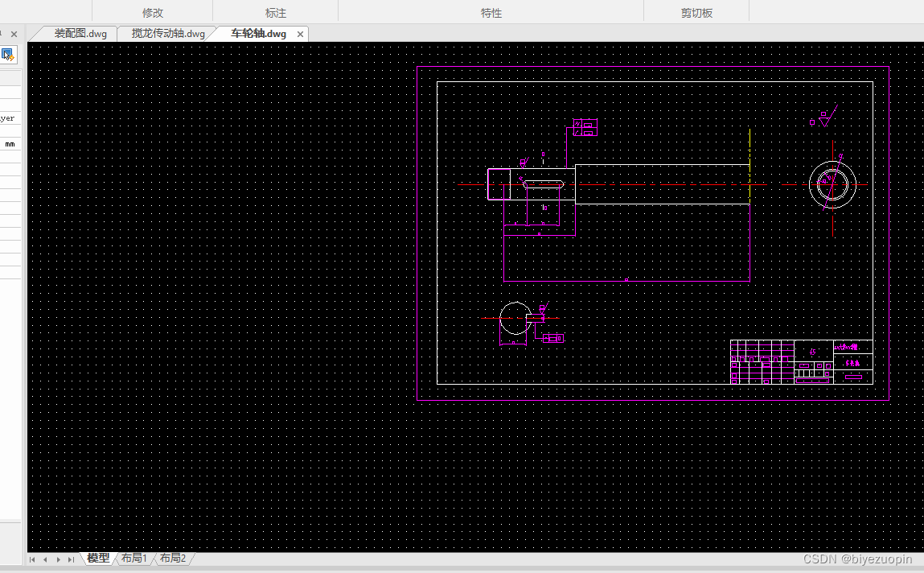The height and width of the screenshot is (573, 924).
Task: Select the 车轮轴.dwg tab
Action: [258, 34]
